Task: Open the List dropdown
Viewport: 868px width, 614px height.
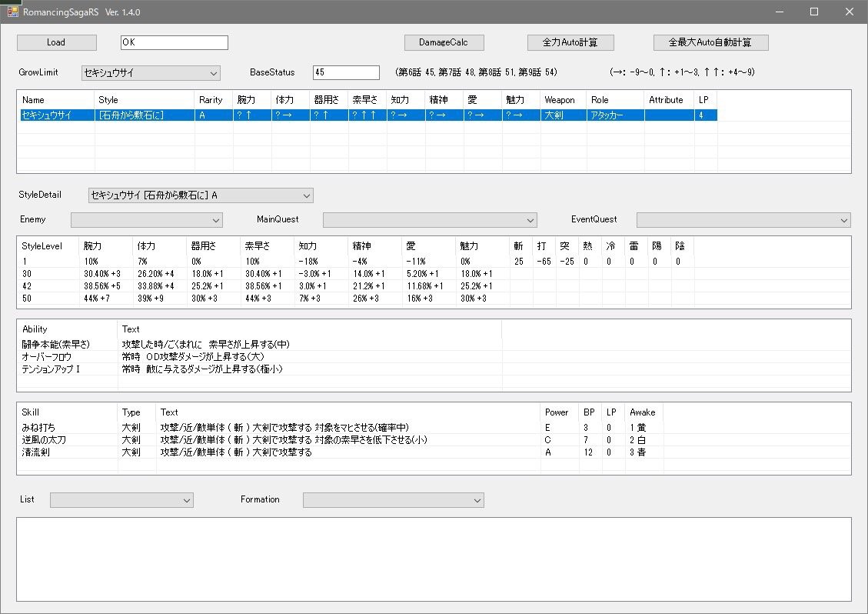Action: click(121, 500)
